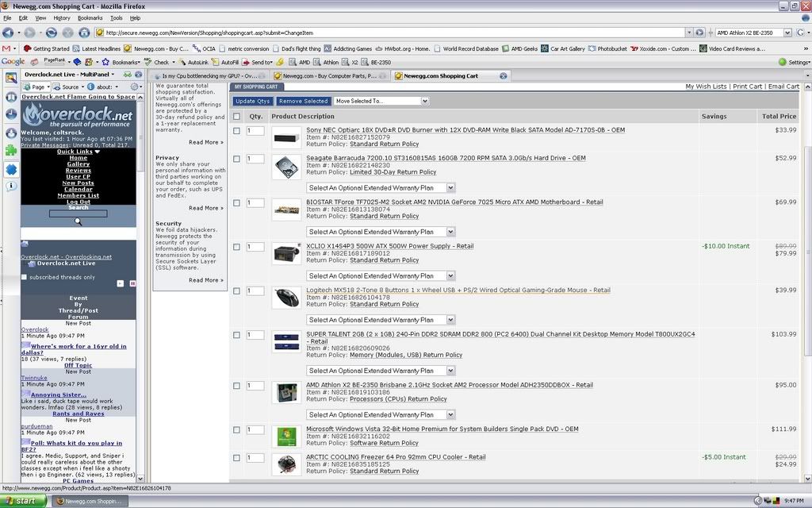Open the Getting Started bookmark
This screenshot has width=812, height=508.
point(46,48)
